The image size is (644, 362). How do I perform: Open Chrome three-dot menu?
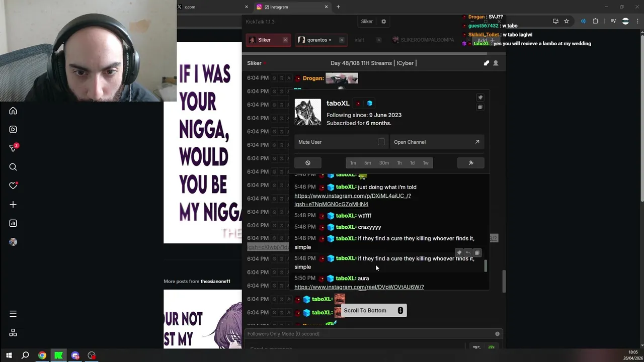pyautogui.click(x=637, y=21)
